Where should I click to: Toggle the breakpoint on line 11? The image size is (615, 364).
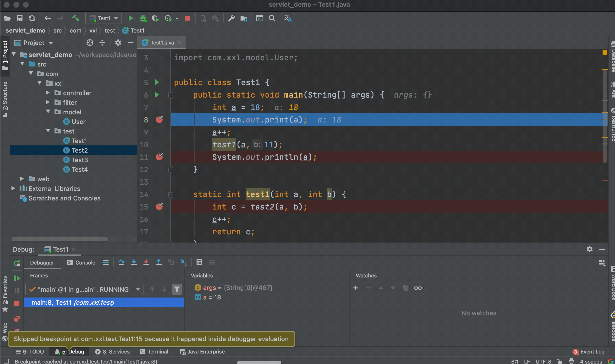click(x=159, y=157)
